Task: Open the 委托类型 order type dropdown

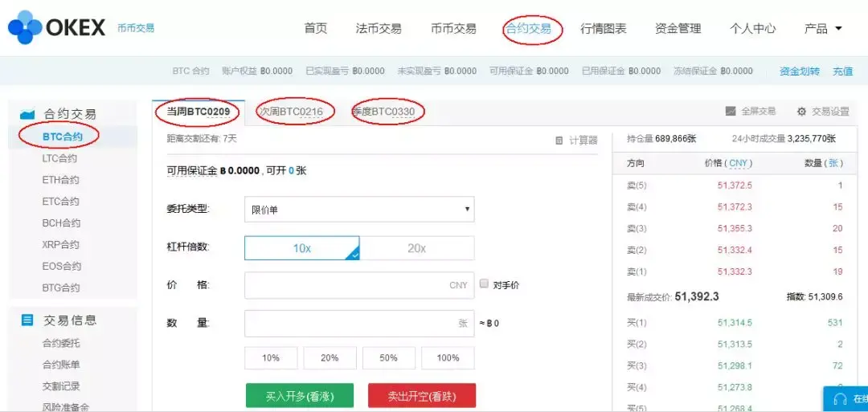Action: [x=359, y=209]
